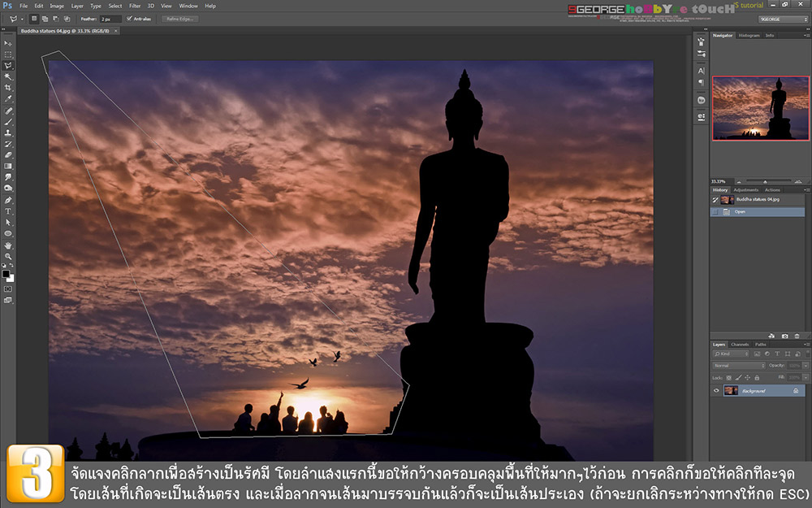
Task: Select Subtract from selection mode
Action: coord(56,19)
